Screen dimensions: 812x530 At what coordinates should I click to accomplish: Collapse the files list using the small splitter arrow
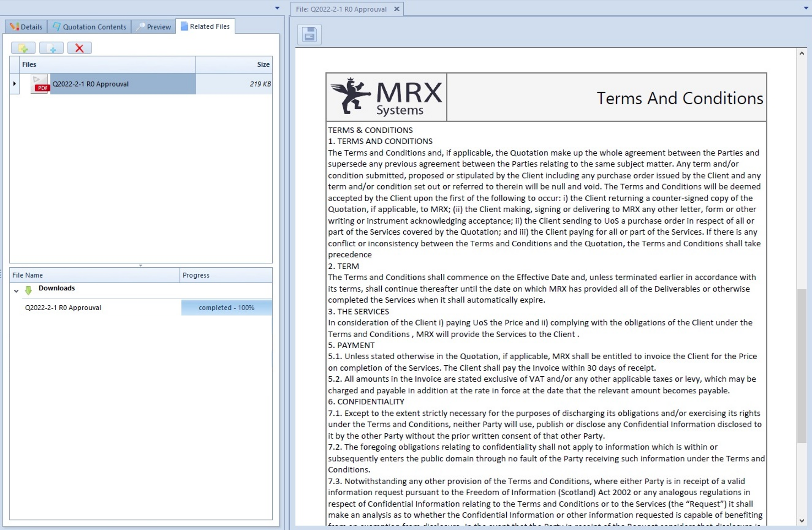[141, 265]
